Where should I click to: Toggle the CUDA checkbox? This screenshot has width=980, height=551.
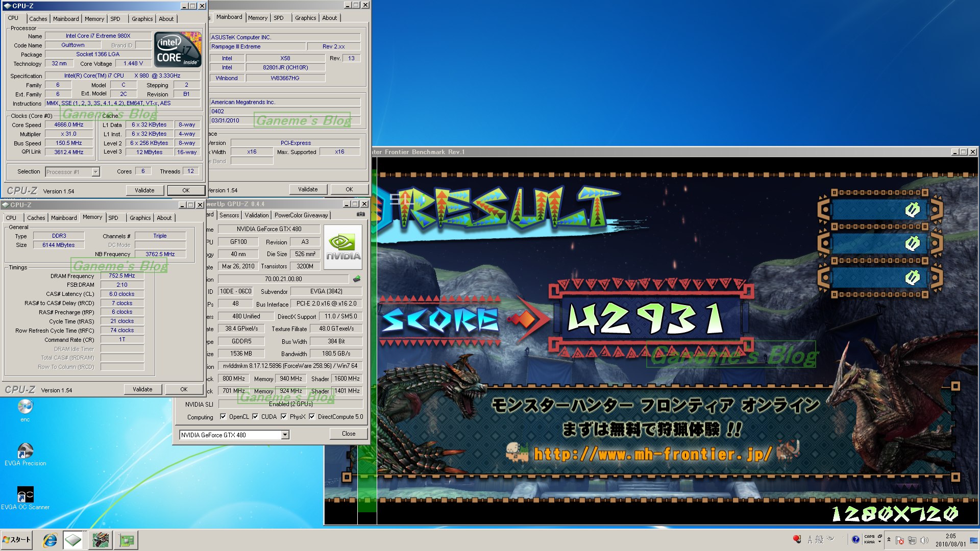tap(255, 417)
